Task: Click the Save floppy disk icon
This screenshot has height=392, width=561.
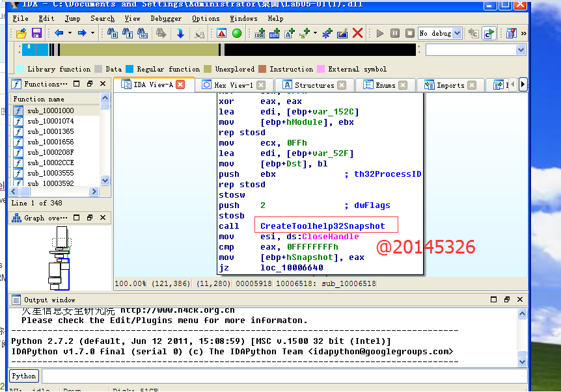Action: [36, 33]
